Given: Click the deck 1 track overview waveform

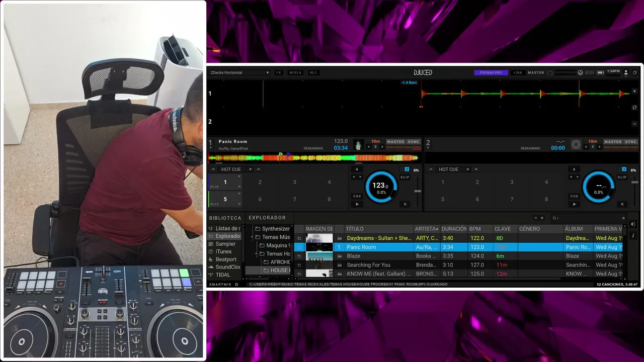Looking at the screenshot, I should pyautogui.click(x=313, y=158).
